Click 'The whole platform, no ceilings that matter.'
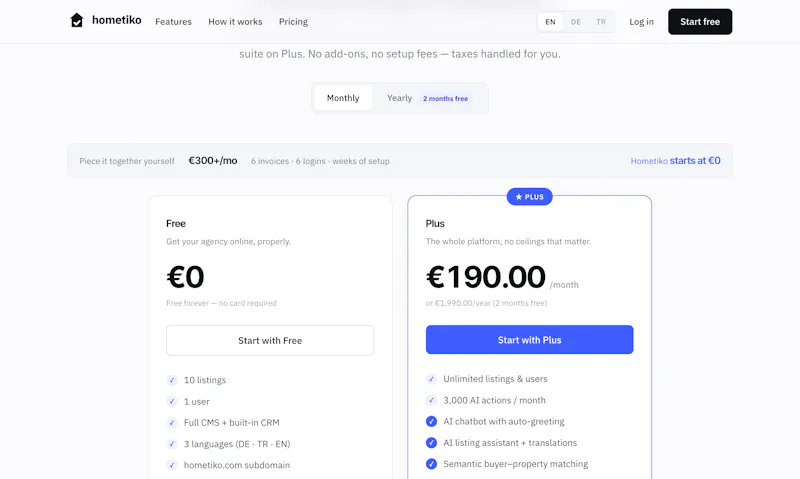Image resolution: width=800 pixels, height=479 pixels. tap(509, 241)
